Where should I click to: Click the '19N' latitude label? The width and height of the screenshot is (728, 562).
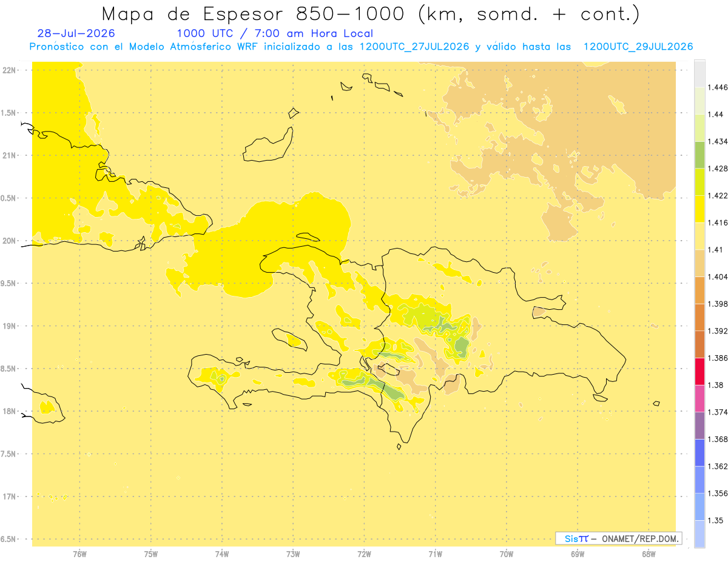[9, 326]
